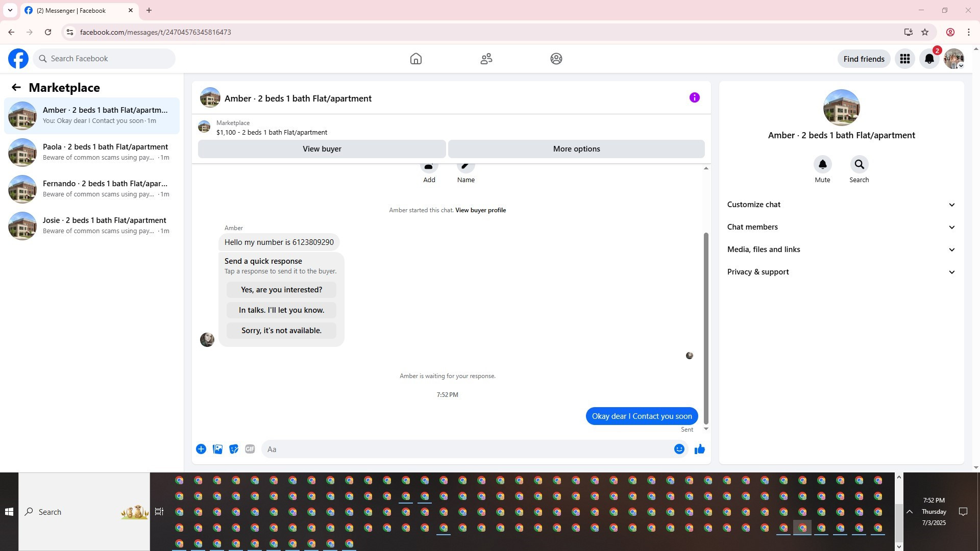Open the Facebook menu grid icon

(x=904, y=59)
